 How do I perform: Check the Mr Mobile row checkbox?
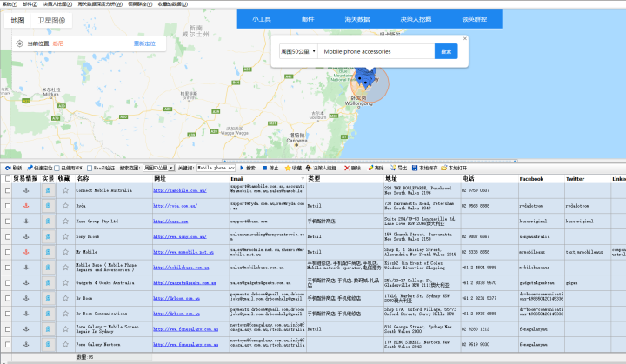click(x=8, y=252)
